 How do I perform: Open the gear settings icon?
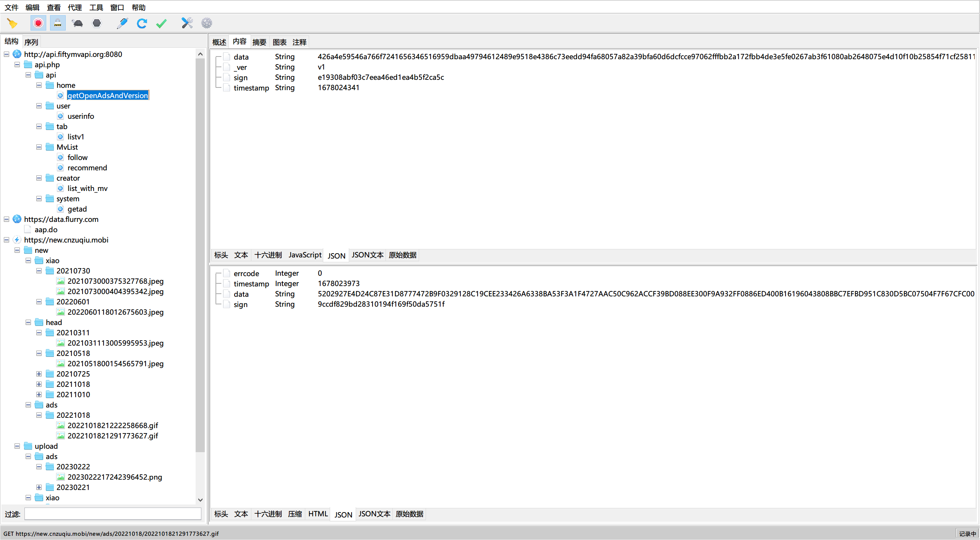click(207, 23)
